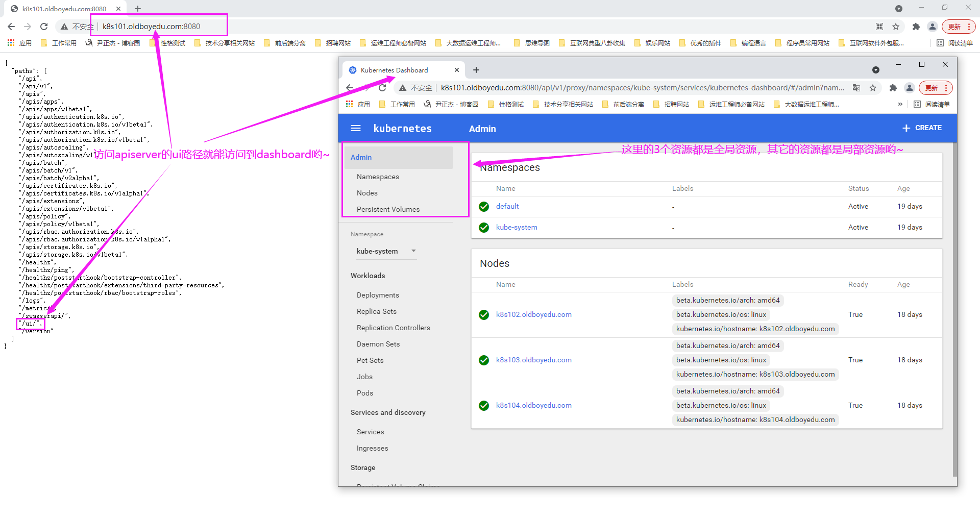980x519 pixels.
Task: Open the Kubernetes hamburger navigation menu
Action: pyautogui.click(x=356, y=129)
